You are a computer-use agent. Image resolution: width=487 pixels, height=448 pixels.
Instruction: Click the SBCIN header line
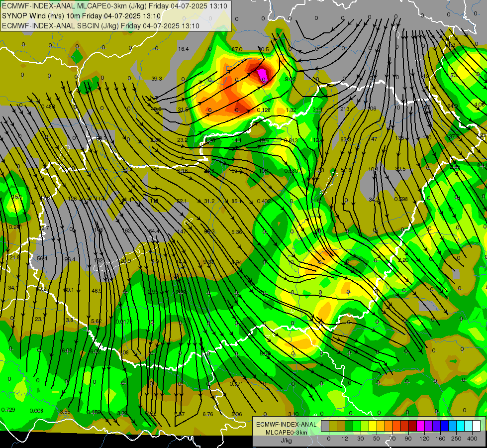coord(100,26)
